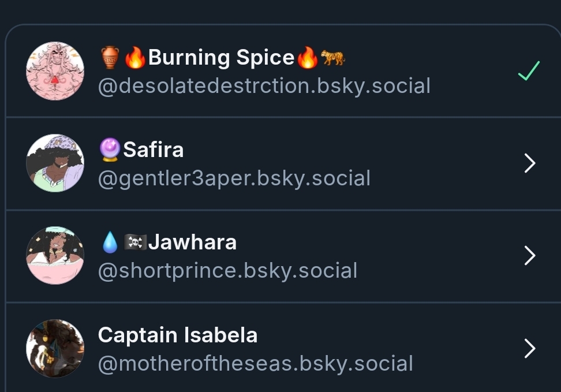Click the @desolatedestrction.bsky.social handle
This screenshot has height=392, width=561.
point(264,86)
